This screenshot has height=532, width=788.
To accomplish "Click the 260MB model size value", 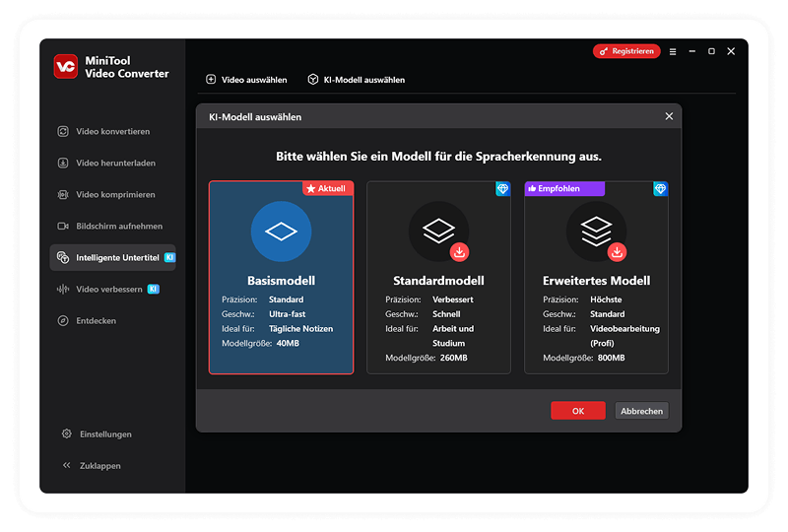I will pos(454,358).
